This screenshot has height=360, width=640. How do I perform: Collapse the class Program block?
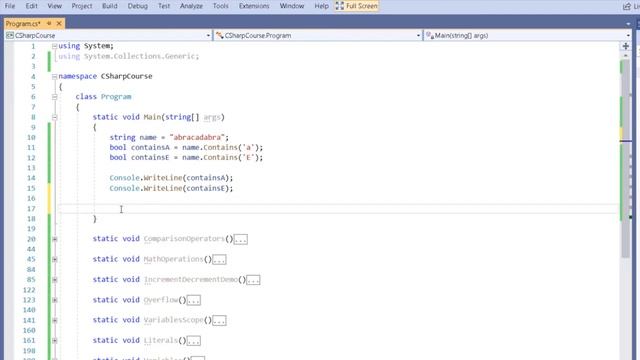(x=54, y=97)
